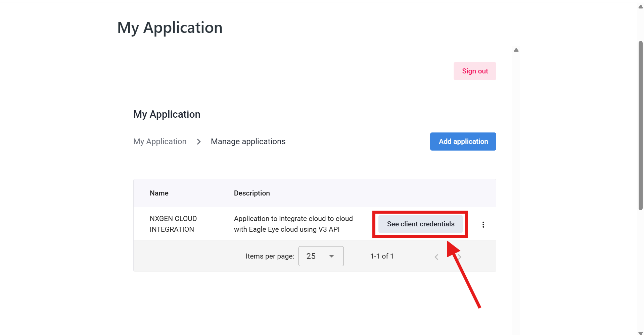The width and height of the screenshot is (644, 335).
Task: Click the Description column header
Action: point(251,193)
